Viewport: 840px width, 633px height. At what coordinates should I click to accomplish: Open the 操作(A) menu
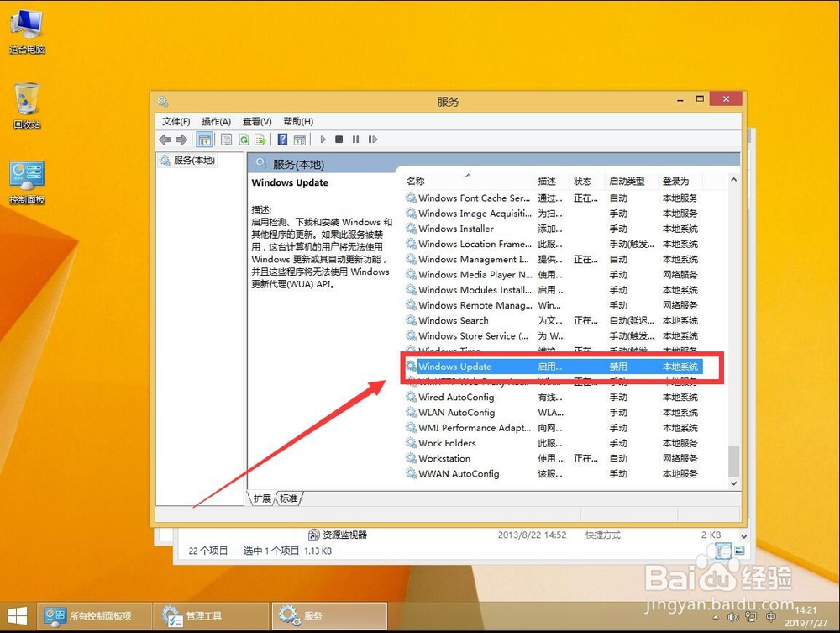tap(217, 122)
